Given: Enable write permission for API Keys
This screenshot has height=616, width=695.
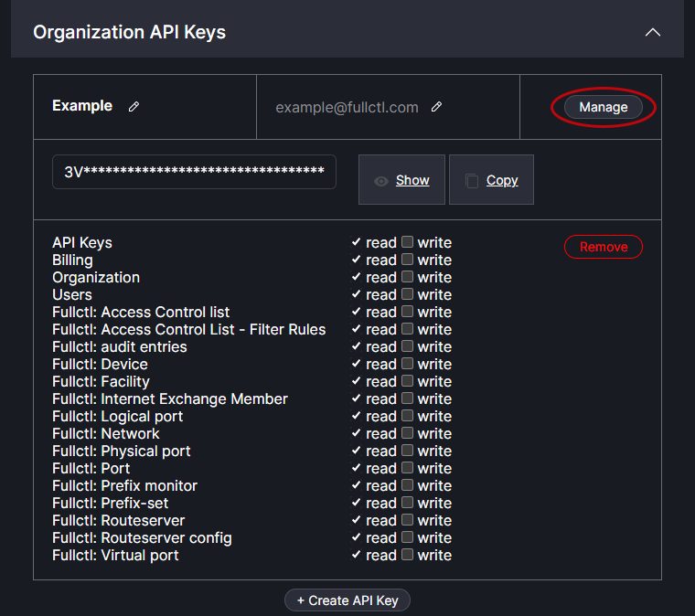Looking at the screenshot, I should tap(408, 242).
